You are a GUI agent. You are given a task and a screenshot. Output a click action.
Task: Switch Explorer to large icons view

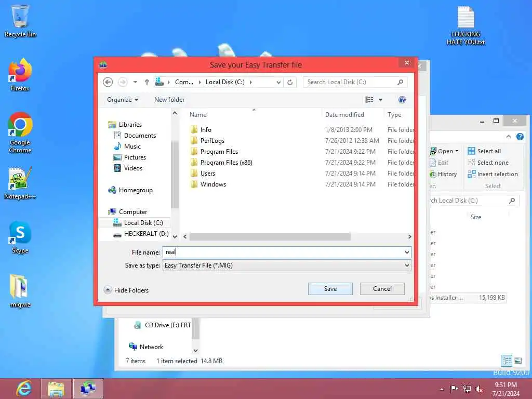518,361
